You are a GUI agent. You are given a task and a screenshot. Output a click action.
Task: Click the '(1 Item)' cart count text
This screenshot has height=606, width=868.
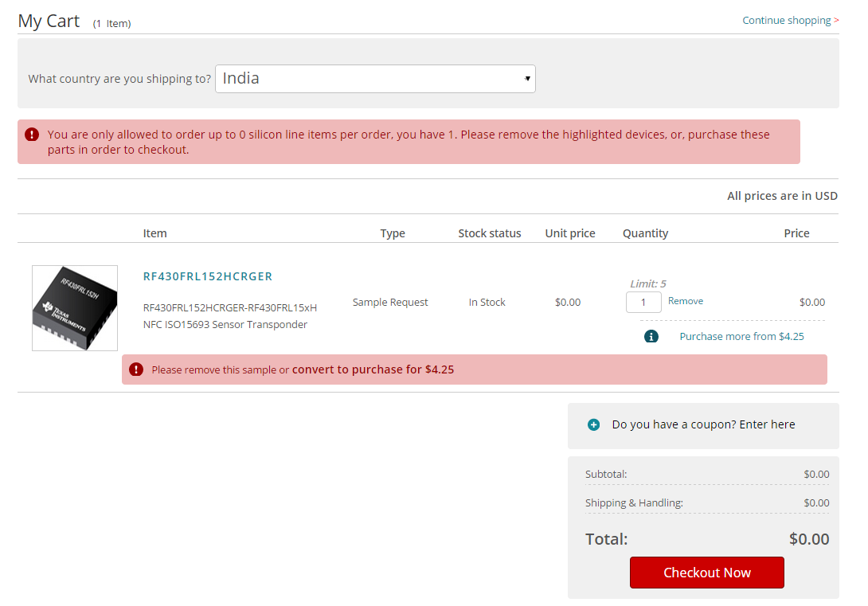(x=111, y=24)
